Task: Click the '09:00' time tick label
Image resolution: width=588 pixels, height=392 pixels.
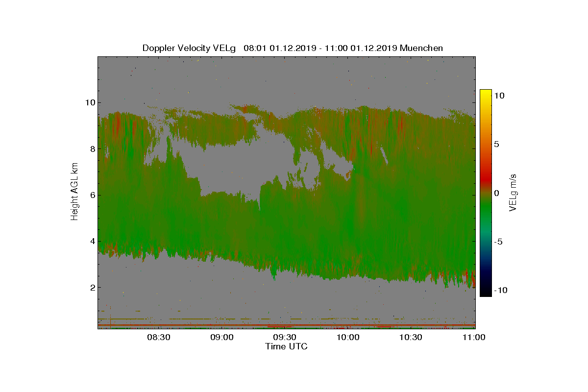Action: click(221, 337)
